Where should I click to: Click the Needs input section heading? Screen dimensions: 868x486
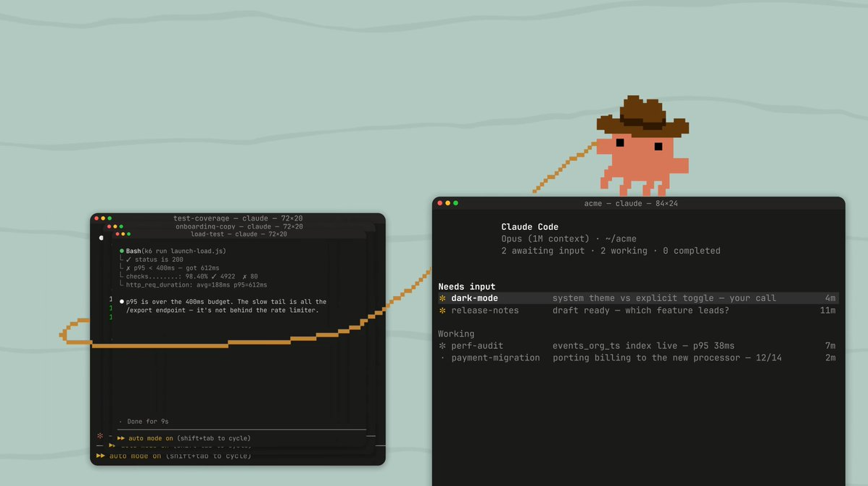tap(467, 287)
